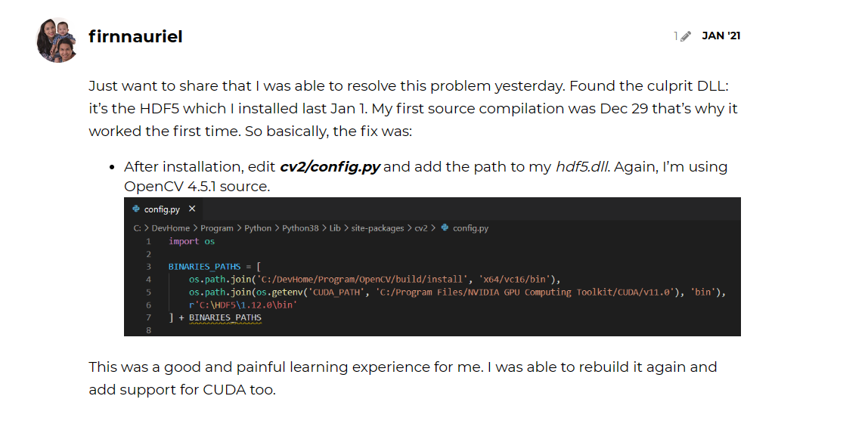The height and width of the screenshot is (427, 868).
Task: Click the cv2 breadcrumb folder
Action: [420, 228]
